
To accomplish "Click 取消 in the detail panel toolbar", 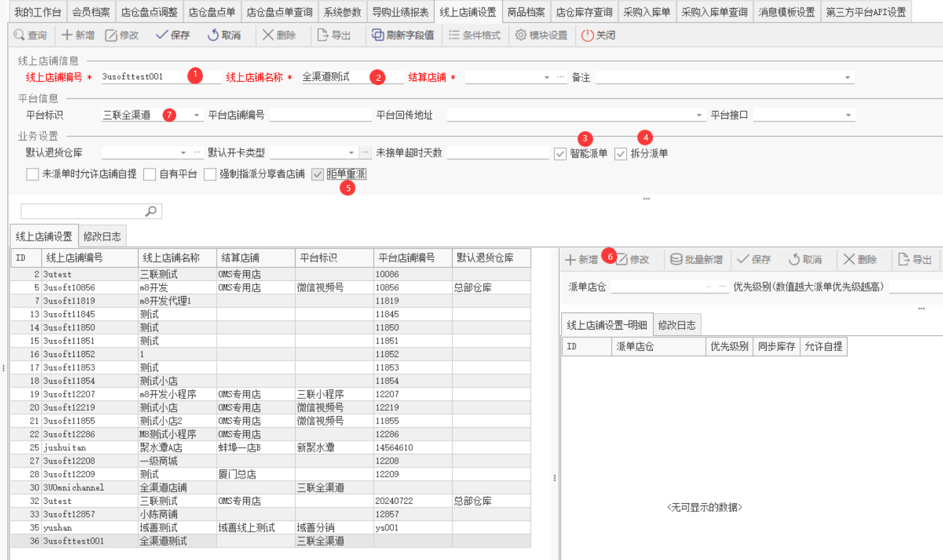I will coord(805,260).
